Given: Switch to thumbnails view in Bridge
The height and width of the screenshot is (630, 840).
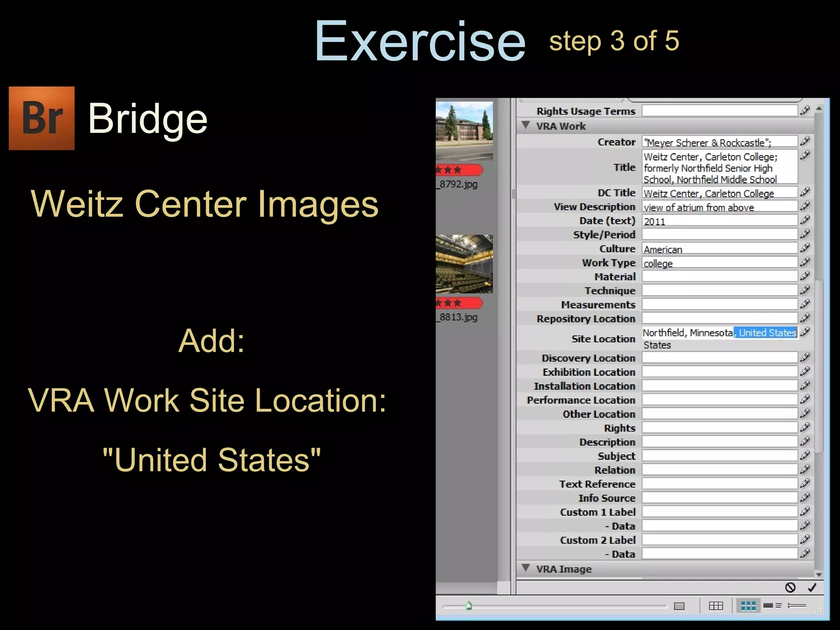Looking at the screenshot, I should 748,605.
